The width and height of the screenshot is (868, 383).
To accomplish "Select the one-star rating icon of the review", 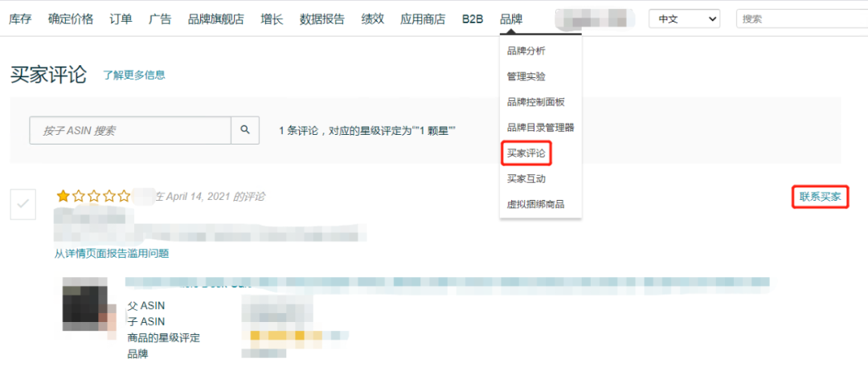I will click(x=63, y=196).
